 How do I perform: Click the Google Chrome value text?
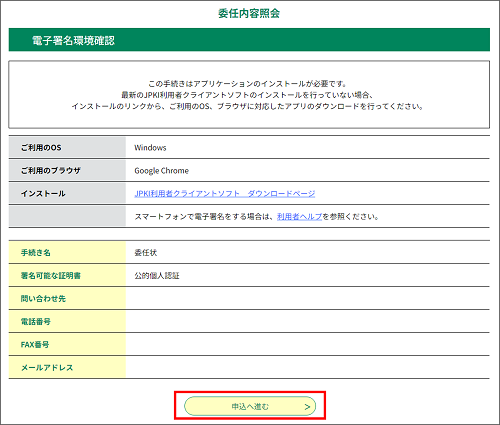(x=161, y=170)
